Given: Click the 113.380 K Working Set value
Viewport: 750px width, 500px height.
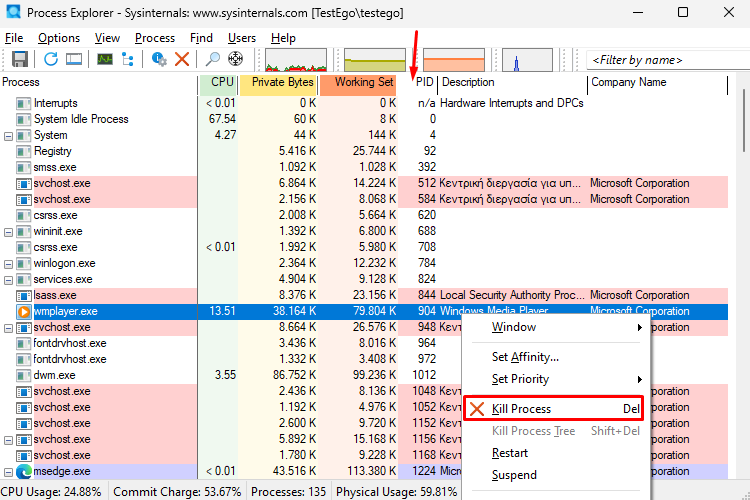Looking at the screenshot, I should pos(372,472).
